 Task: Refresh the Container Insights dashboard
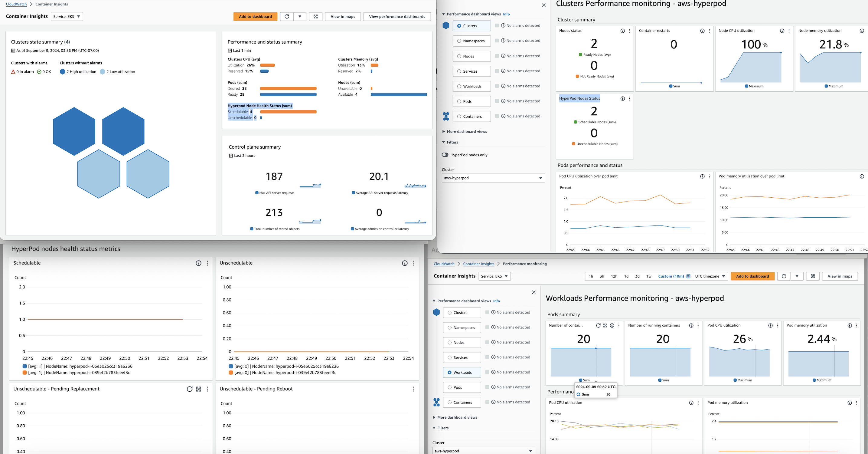coord(286,16)
